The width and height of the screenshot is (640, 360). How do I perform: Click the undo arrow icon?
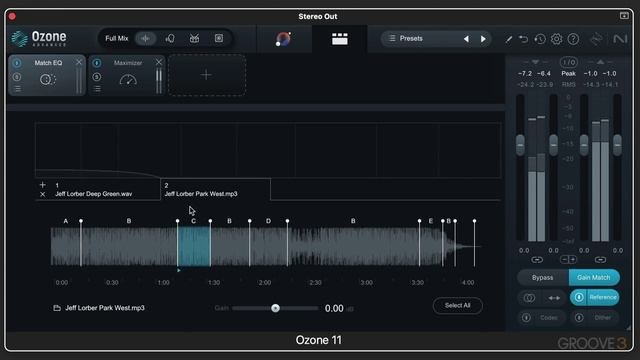coord(524,39)
